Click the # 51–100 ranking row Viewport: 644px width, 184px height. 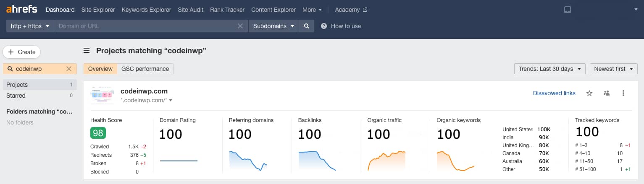[x=603, y=169]
